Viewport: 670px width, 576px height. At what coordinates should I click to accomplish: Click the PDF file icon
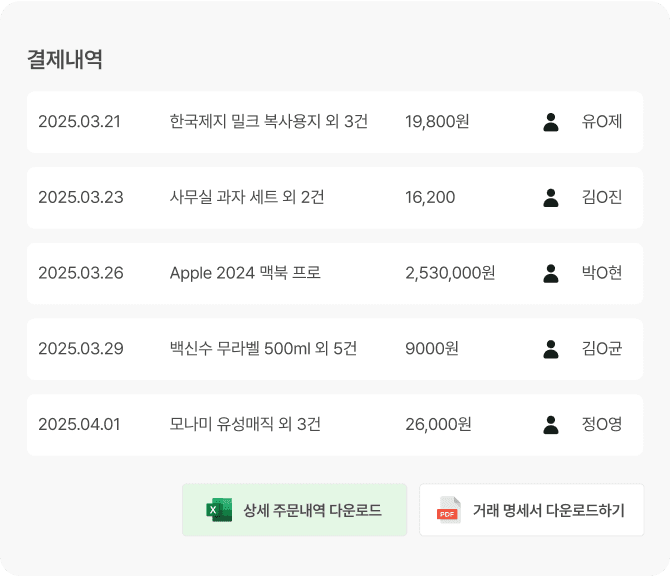coord(449,510)
